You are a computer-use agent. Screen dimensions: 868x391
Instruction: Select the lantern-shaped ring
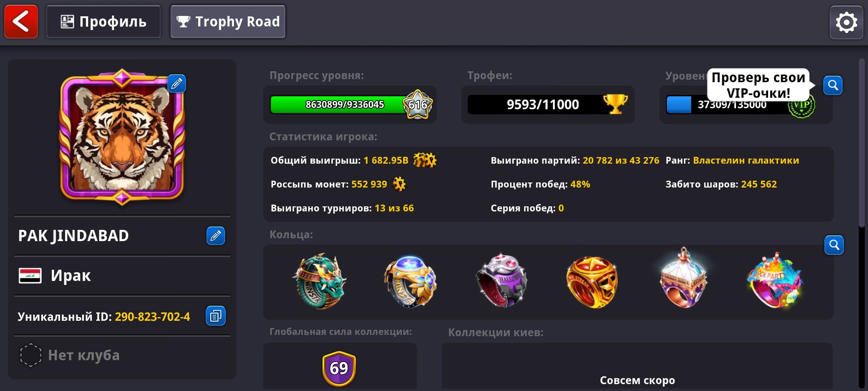(683, 278)
